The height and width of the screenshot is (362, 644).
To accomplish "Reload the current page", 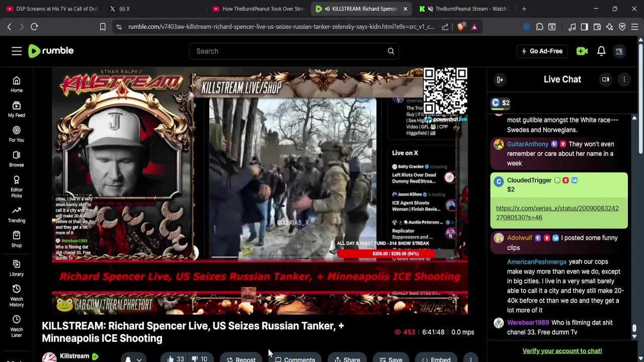I will [34, 27].
